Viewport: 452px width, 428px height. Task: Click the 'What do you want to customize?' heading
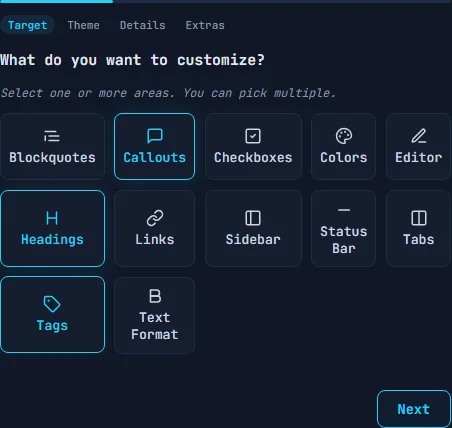pos(132,60)
